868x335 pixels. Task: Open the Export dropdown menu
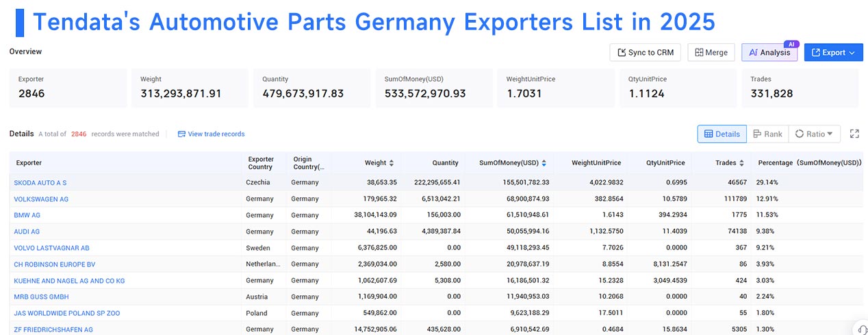click(x=833, y=52)
